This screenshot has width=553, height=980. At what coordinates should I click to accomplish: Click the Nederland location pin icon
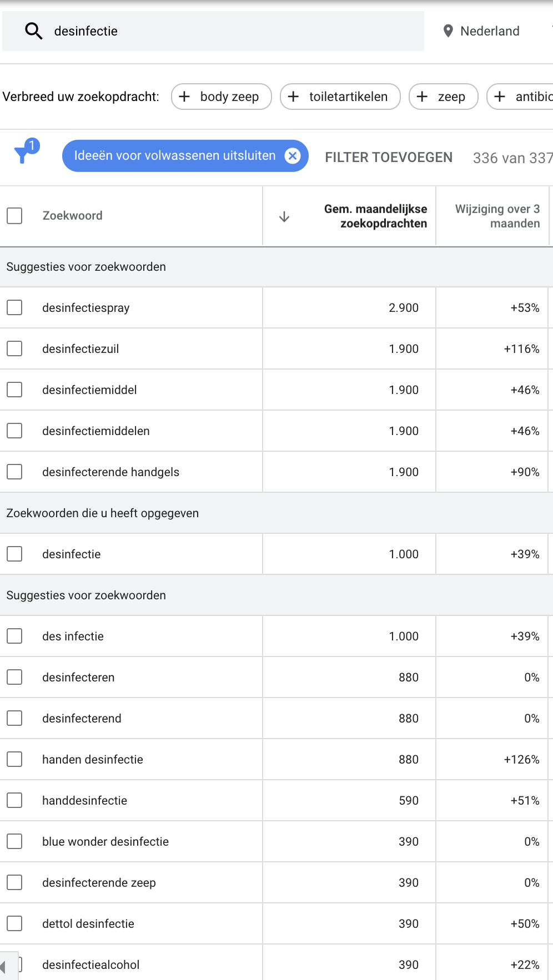[449, 31]
